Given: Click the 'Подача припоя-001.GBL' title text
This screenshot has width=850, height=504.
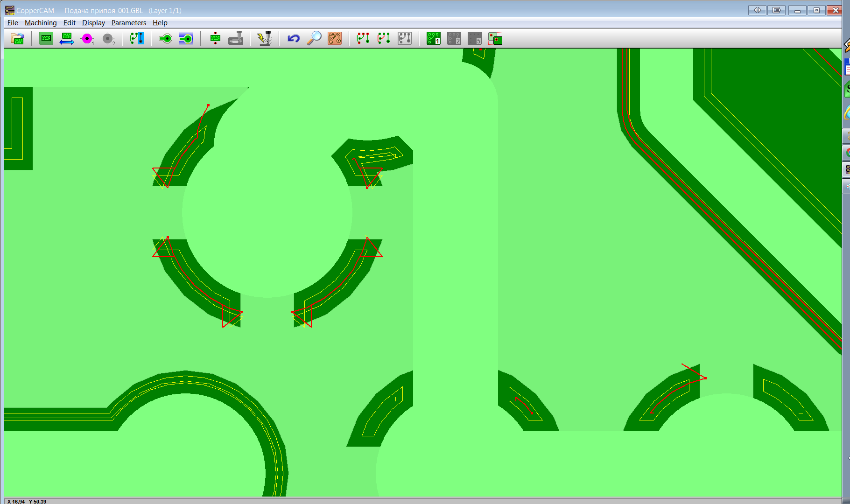Looking at the screenshot, I should 104,10.
